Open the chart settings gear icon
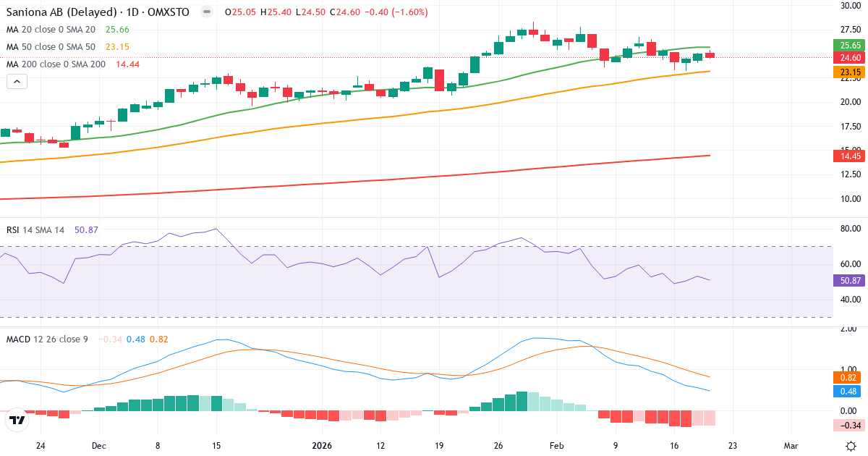The height and width of the screenshot is (456, 868). [x=852, y=447]
